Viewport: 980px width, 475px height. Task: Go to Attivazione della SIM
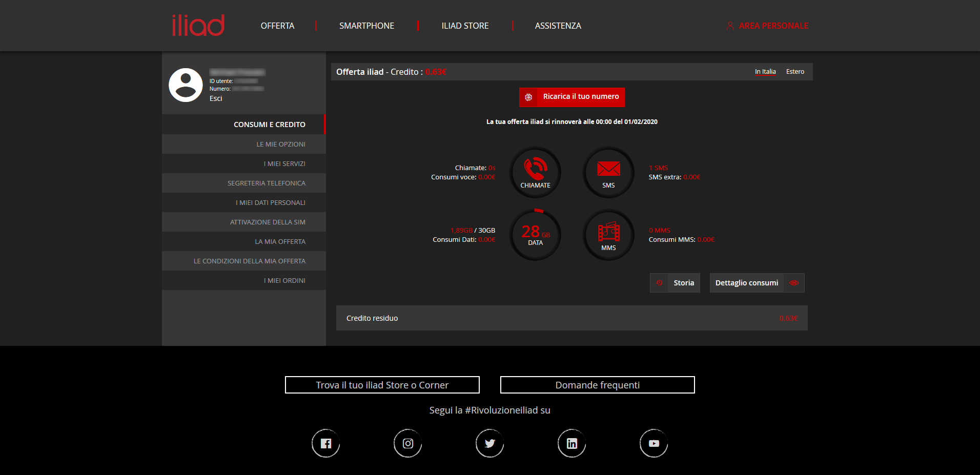pyautogui.click(x=244, y=222)
